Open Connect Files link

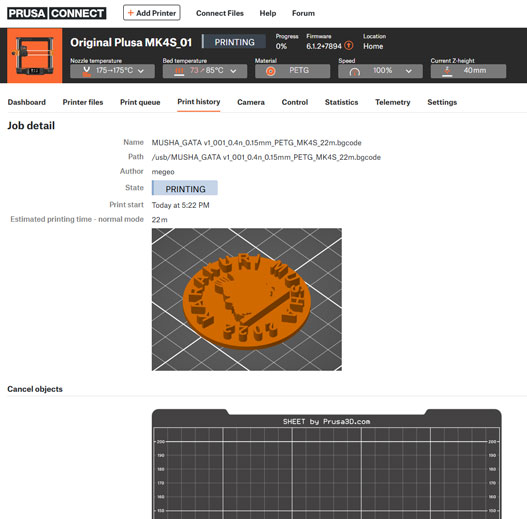(220, 13)
